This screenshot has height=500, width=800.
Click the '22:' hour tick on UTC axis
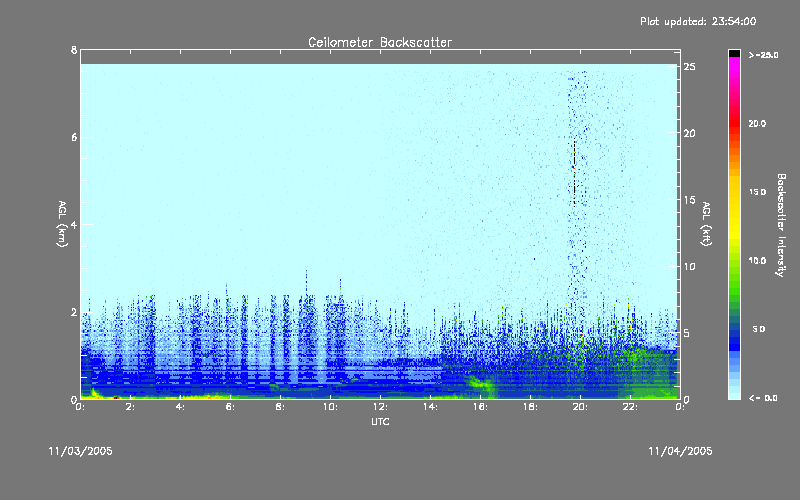point(630,407)
